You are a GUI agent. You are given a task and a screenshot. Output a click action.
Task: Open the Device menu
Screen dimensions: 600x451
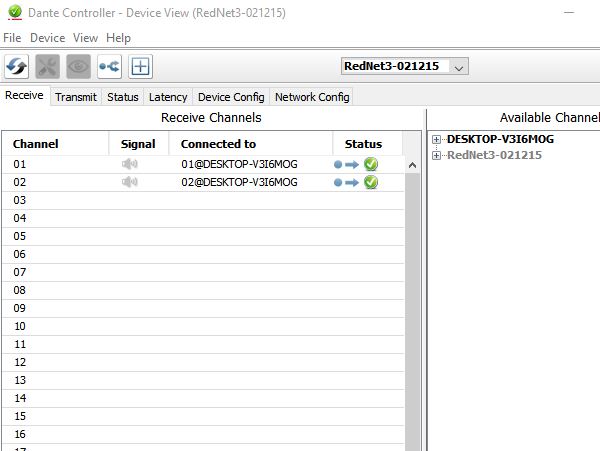[47, 38]
